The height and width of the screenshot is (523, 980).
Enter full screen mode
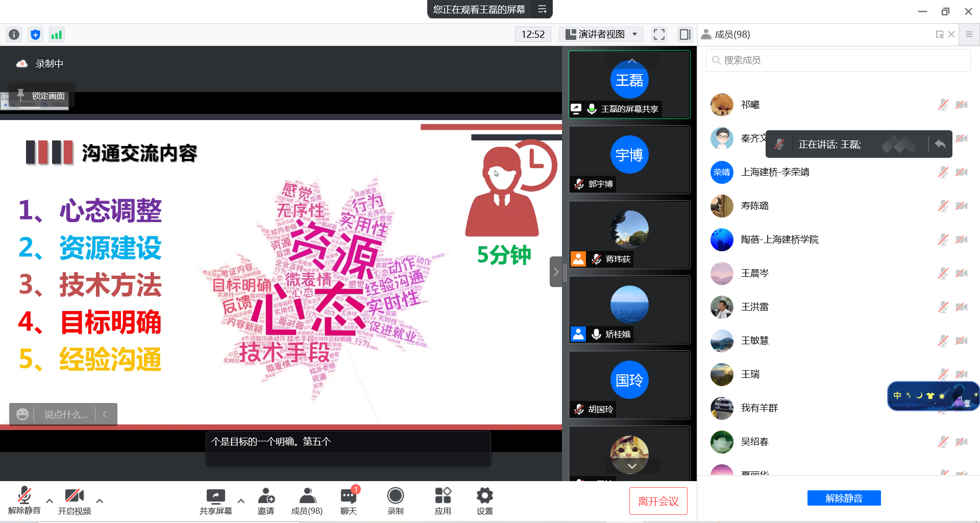(659, 34)
